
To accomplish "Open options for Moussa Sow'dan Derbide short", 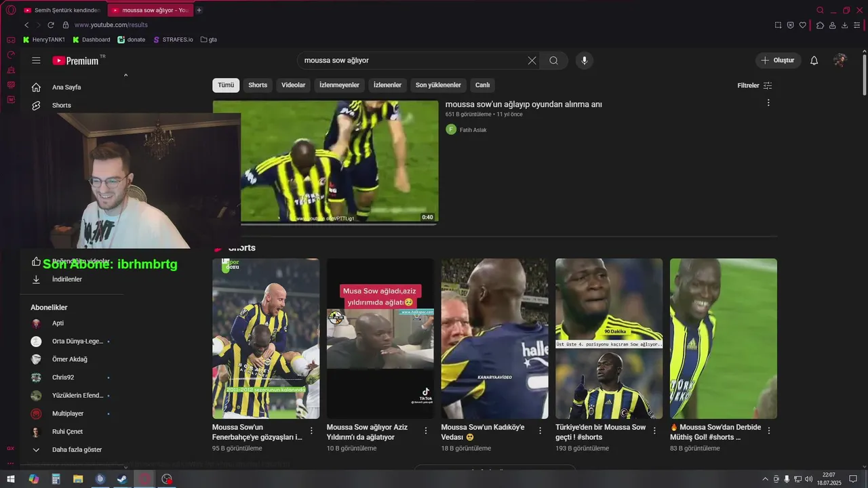I will [769, 430].
